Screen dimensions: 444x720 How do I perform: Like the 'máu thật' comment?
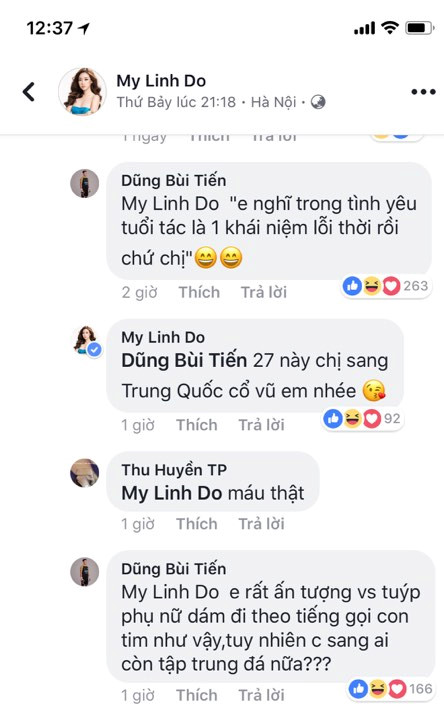coord(197,523)
